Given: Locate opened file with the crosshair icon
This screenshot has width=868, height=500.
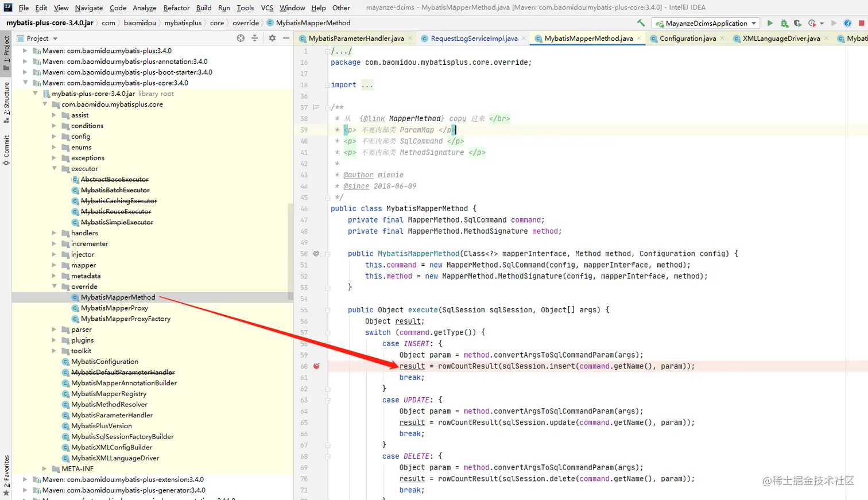Looking at the screenshot, I should point(241,38).
